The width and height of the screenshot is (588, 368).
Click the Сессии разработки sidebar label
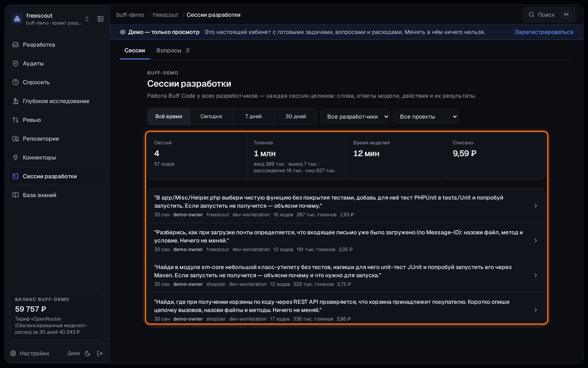pyautogui.click(x=50, y=176)
